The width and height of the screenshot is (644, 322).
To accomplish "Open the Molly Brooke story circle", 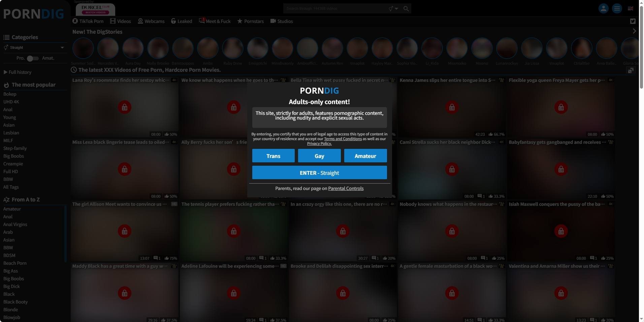I will tap(158, 48).
